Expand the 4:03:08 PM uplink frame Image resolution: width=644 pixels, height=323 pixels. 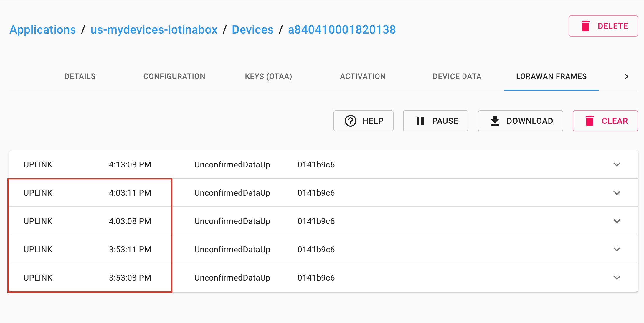click(617, 221)
